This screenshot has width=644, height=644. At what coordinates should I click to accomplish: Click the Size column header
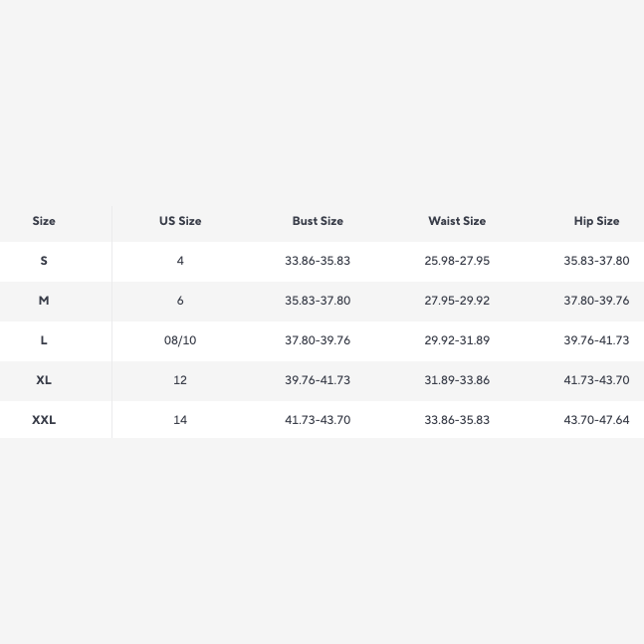44,221
